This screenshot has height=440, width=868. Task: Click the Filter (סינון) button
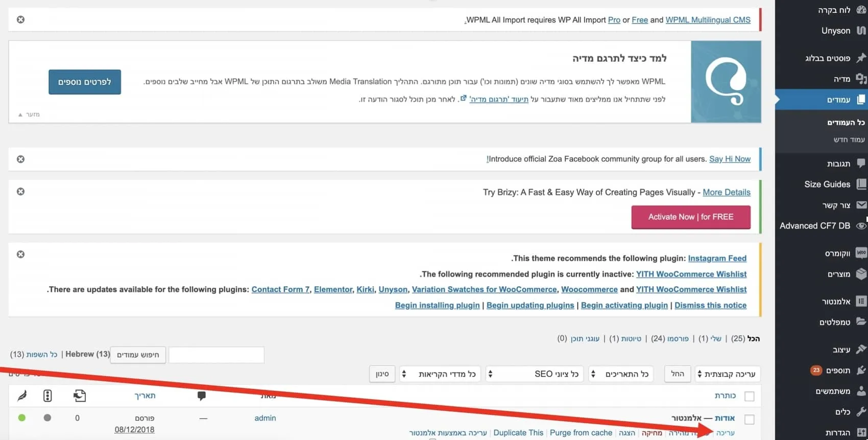(x=382, y=374)
